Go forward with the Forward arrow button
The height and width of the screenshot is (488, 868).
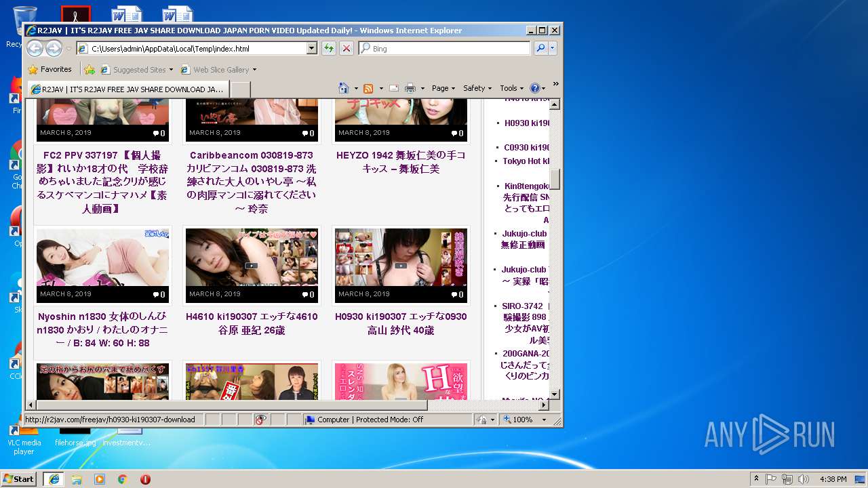[x=54, y=48]
